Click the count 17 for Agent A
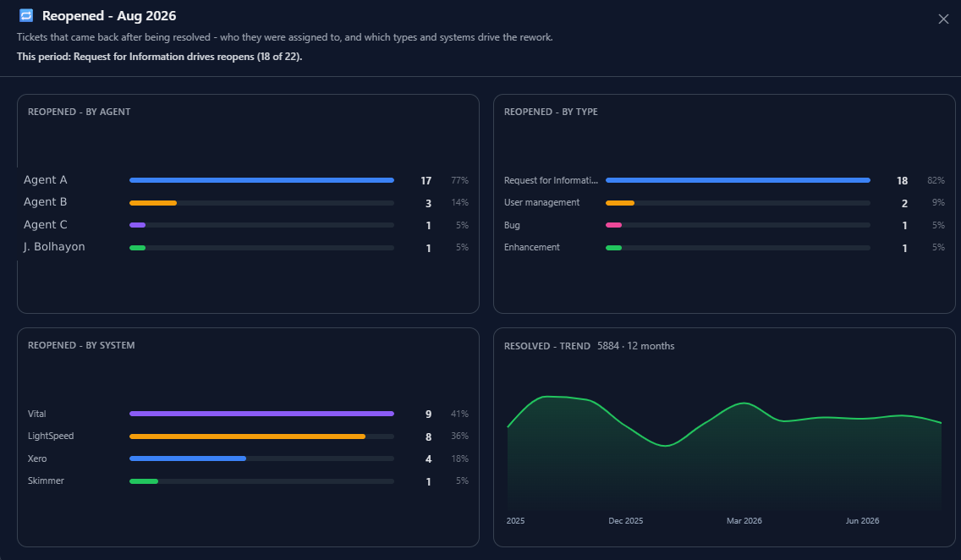 [x=426, y=181]
